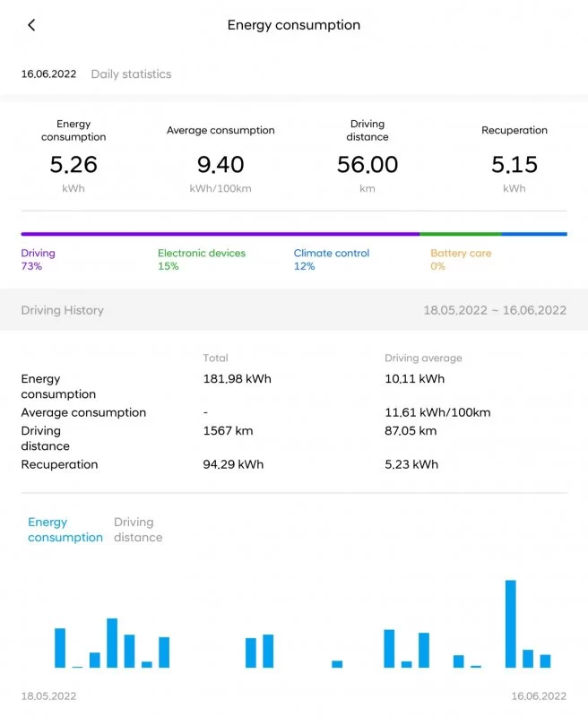
Task: Click the green Electronic devices bar segment
Action: (460, 234)
